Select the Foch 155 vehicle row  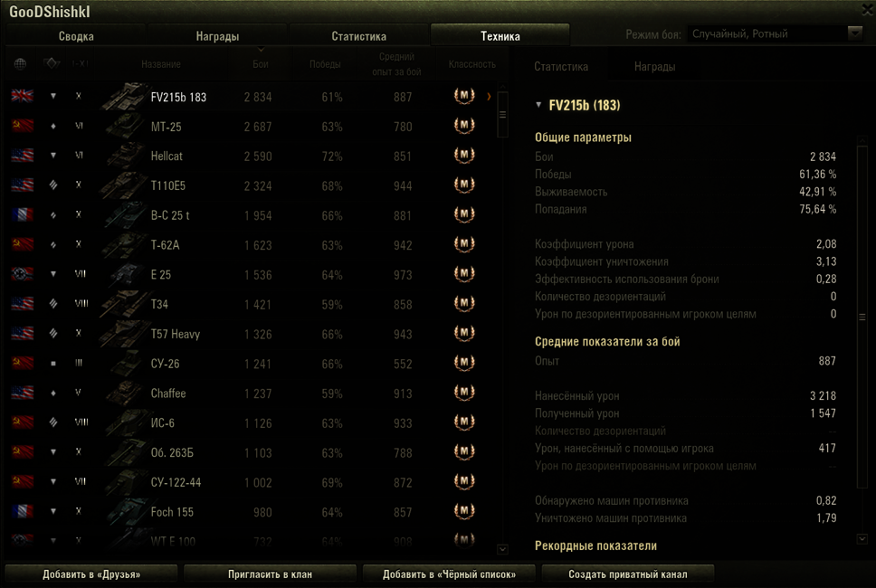pos(251,511)
